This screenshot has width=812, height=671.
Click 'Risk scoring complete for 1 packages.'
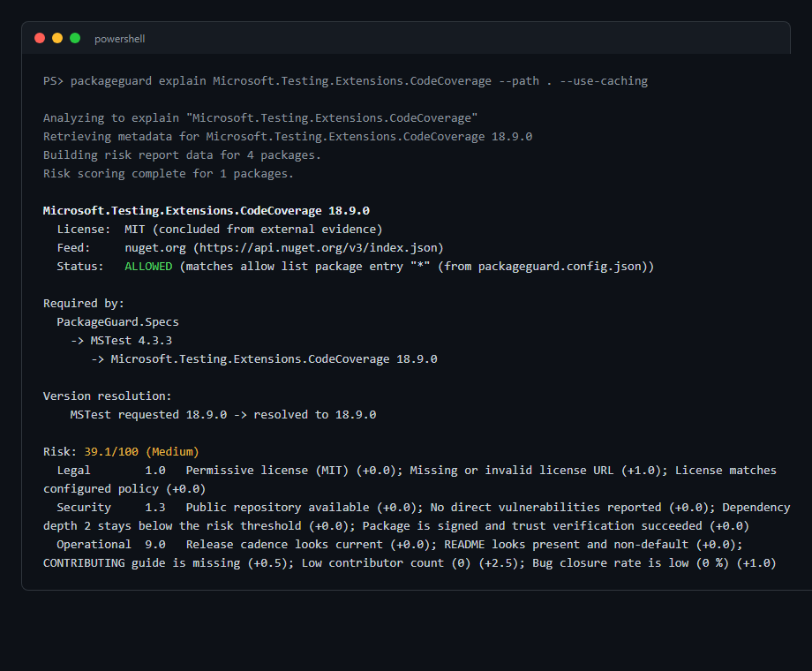169,174
